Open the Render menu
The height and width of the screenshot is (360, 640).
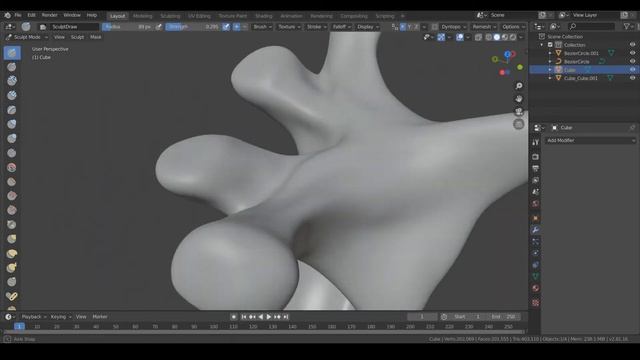(49, 15)
